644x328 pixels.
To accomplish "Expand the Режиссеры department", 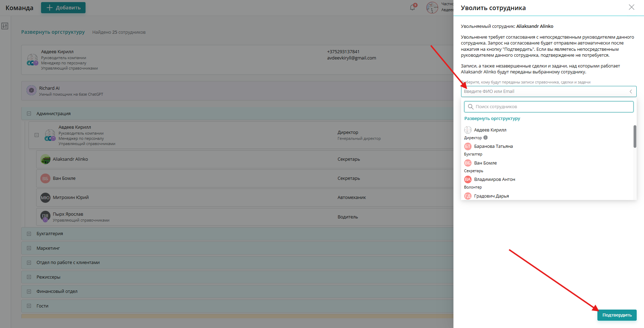I will point(29,277).
